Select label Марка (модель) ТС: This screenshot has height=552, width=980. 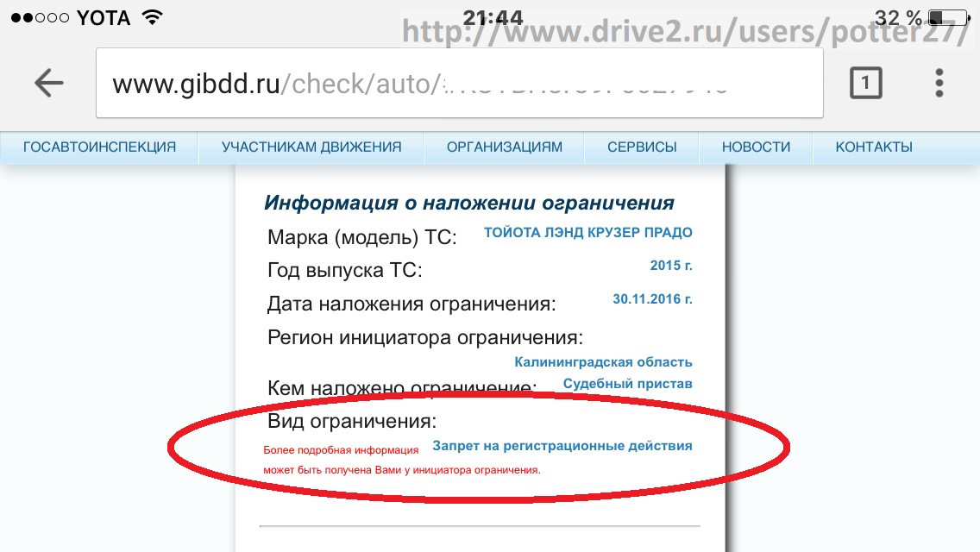tap(361, 237)
